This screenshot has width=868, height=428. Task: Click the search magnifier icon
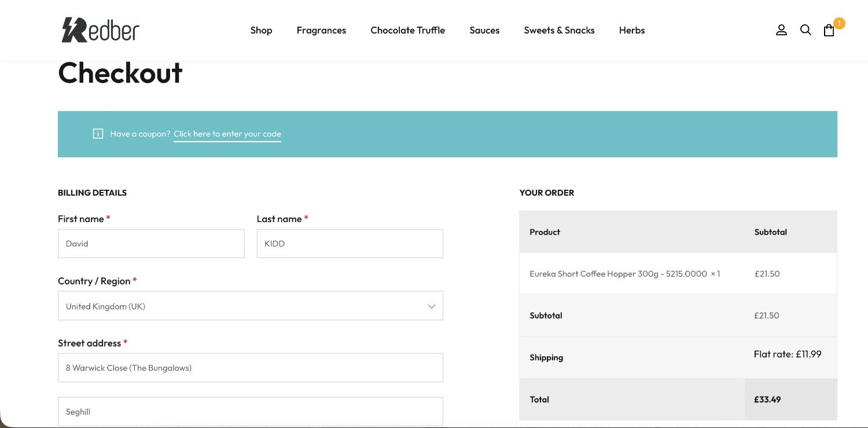806,30
